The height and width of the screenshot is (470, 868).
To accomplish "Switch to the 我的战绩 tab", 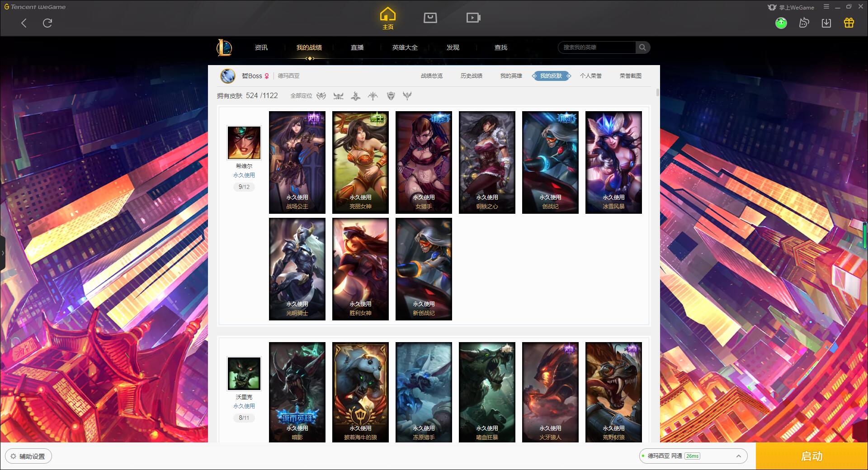I will click(x=309, y=47).
